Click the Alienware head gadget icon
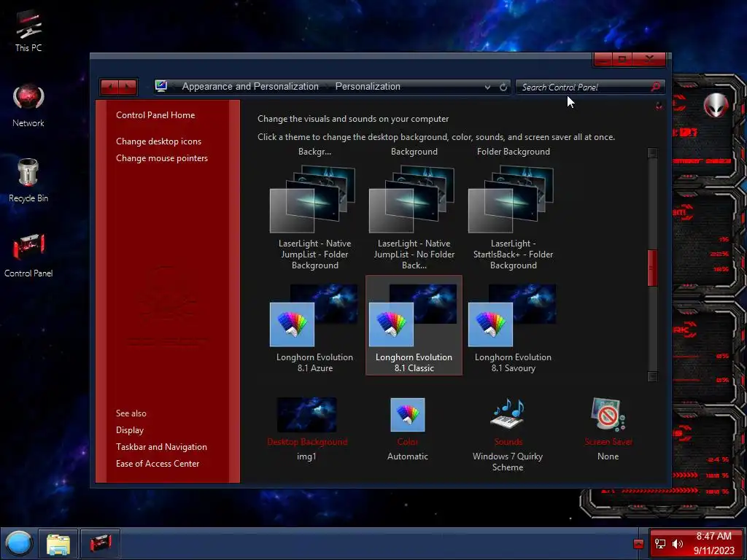The image size is (747, 560). tap(716, 105)
